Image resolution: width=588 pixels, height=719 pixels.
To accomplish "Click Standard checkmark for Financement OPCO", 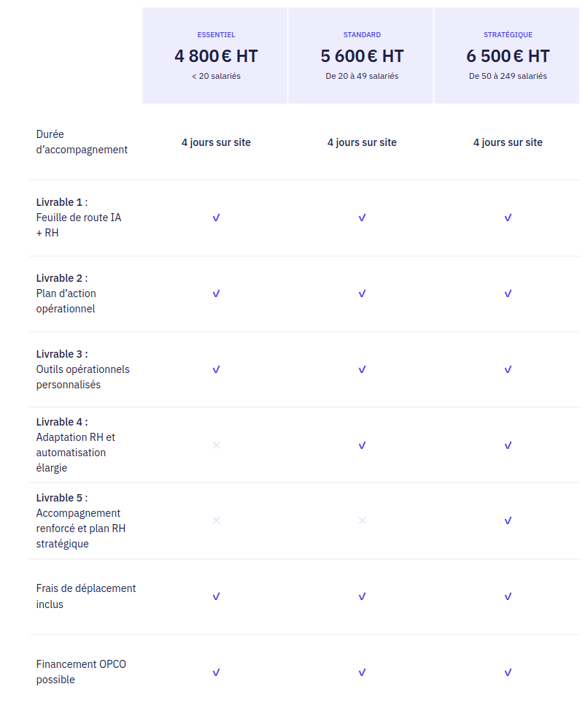I will click(362, 672).
